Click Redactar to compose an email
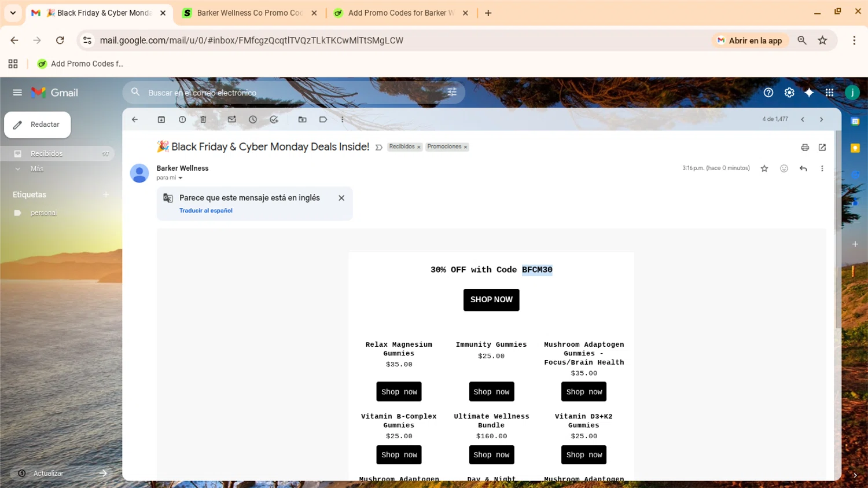Image resolution: width=868 pixels, height=488 pixels. 38,124
